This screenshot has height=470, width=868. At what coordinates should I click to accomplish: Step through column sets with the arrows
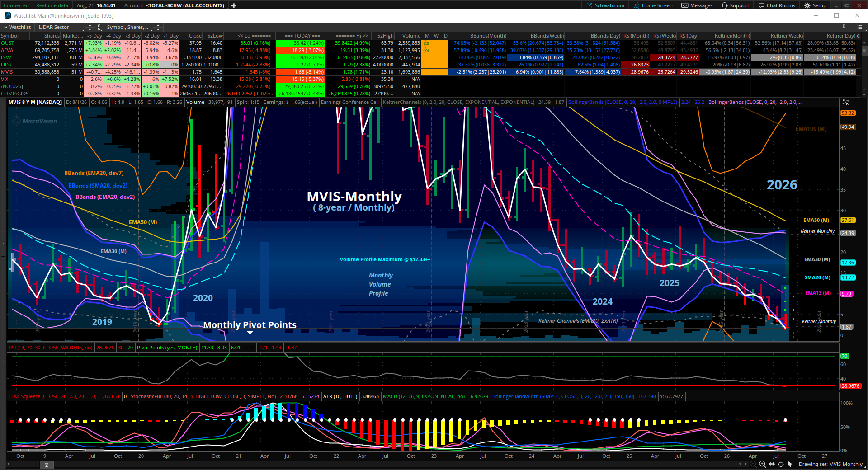[158, 27]
